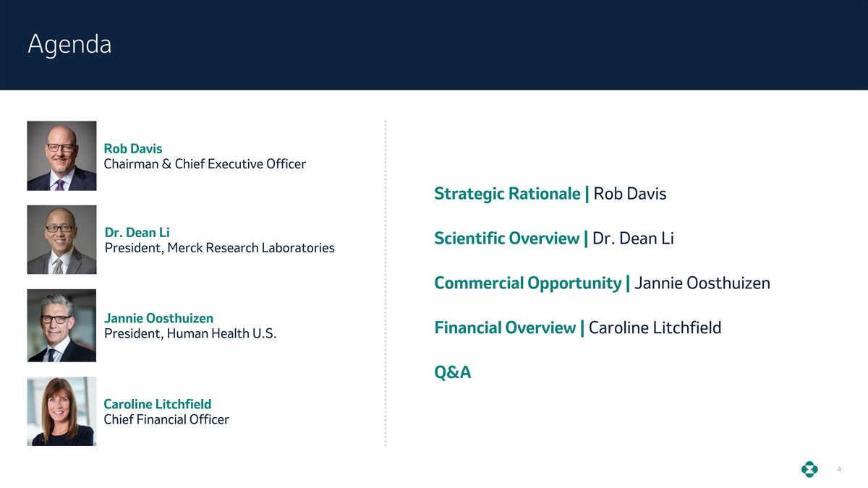Select the Q&A agenda item
This screenshot has width=868, height=488.
[x=452, y=373]
